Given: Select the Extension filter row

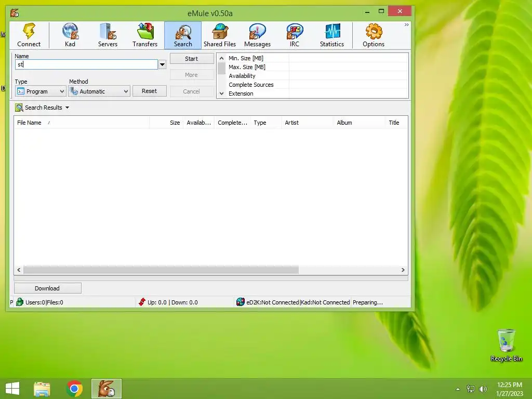Looking at the screenshot, I should (x=317, y=94).
